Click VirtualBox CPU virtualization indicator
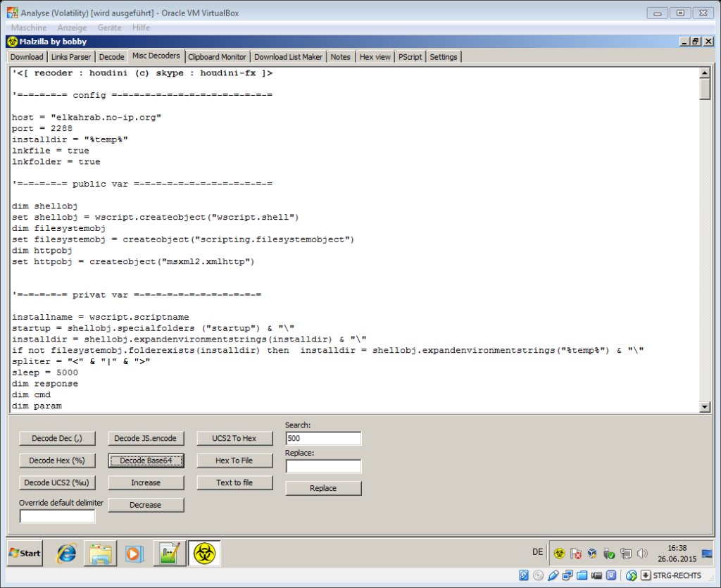This screenshot has height=588, width=721. click(x=611, y=575)
